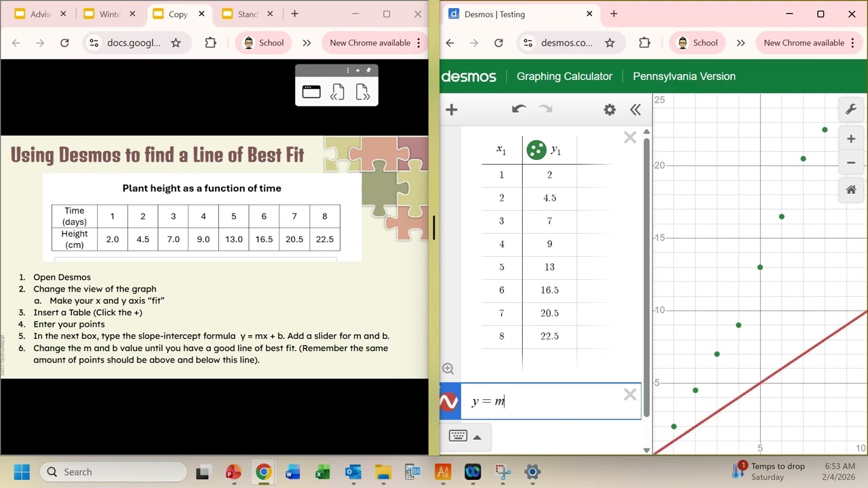Select table cell with value 22.5
Viewport: 868px width, 488px height.
tap(549, 336)
